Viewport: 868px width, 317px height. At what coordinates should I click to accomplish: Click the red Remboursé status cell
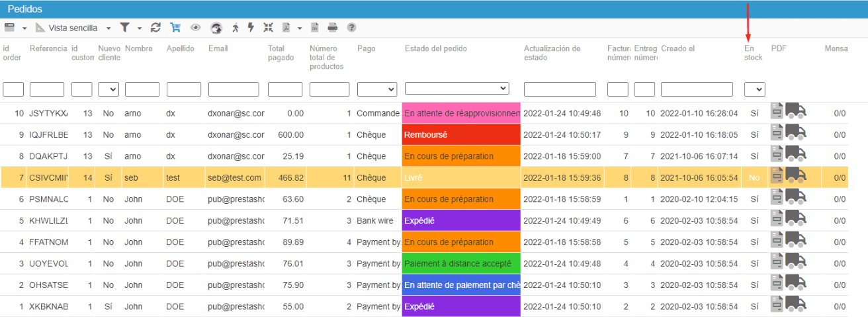[x=461, y=134]
